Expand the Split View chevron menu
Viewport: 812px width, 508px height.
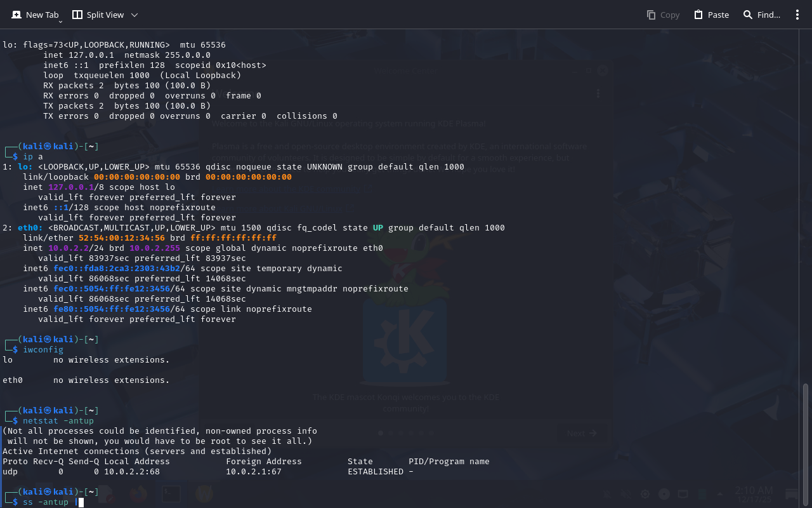point(134,15)
